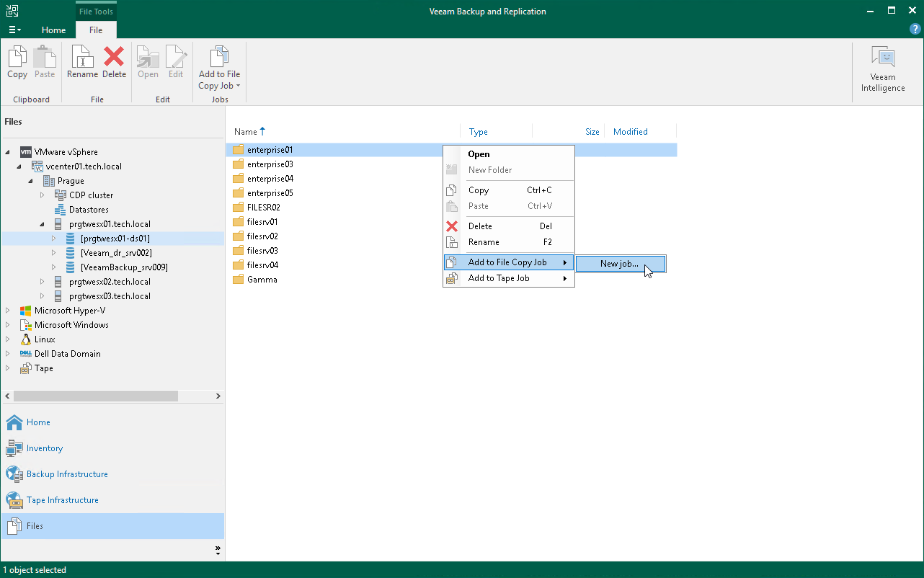Click the Microsoft Hyper-V Windows icon
Screen dimensions: 924x578
click(x=26, y=311)
